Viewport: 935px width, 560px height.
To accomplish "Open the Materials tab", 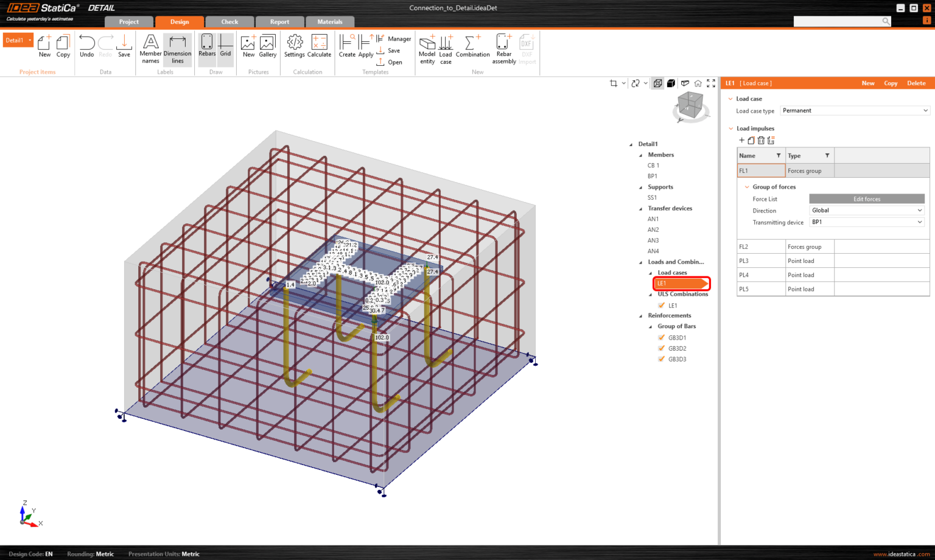I will [x=330, y=21].
